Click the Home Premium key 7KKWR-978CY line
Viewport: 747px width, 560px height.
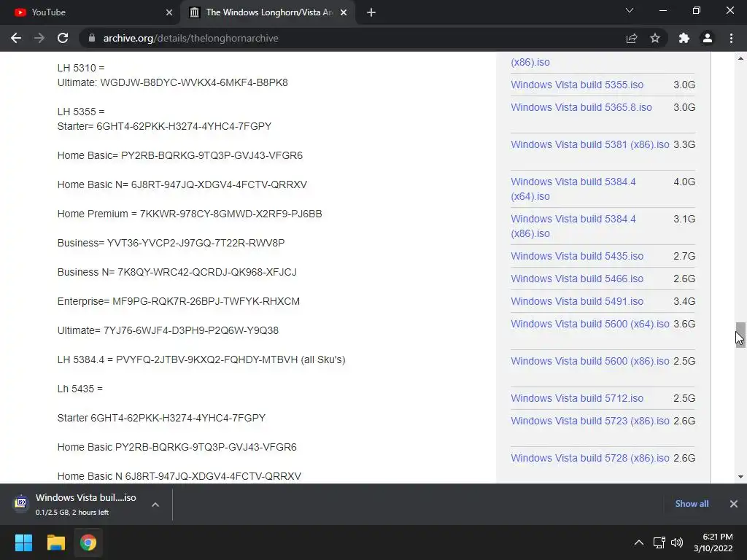[190, 214]
